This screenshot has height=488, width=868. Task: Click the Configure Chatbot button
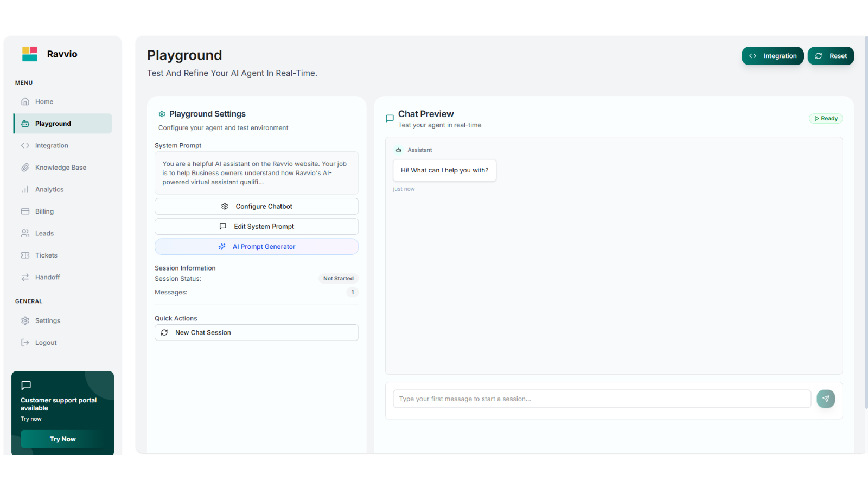click(x=257, y=206)
